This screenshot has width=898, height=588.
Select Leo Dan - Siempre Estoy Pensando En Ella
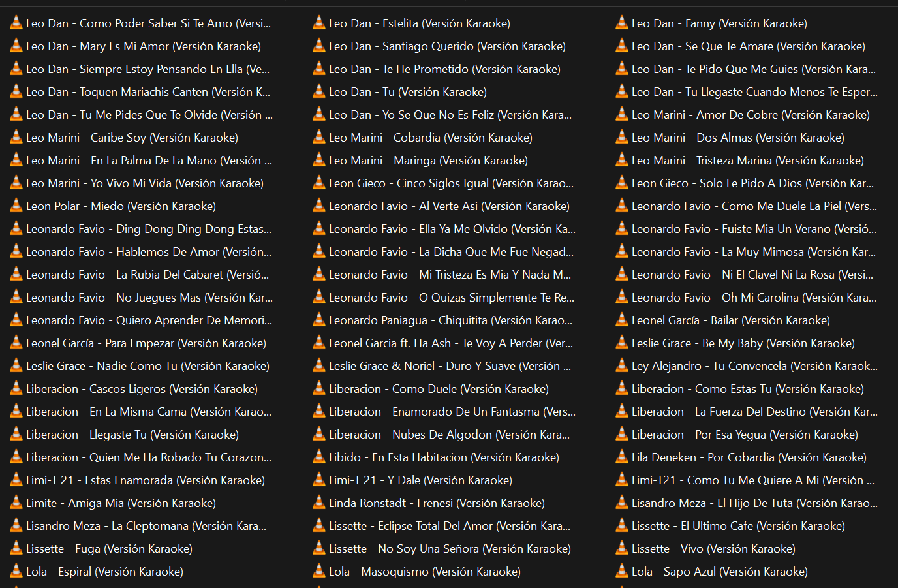pyautogui.click(x=140, y=69)
